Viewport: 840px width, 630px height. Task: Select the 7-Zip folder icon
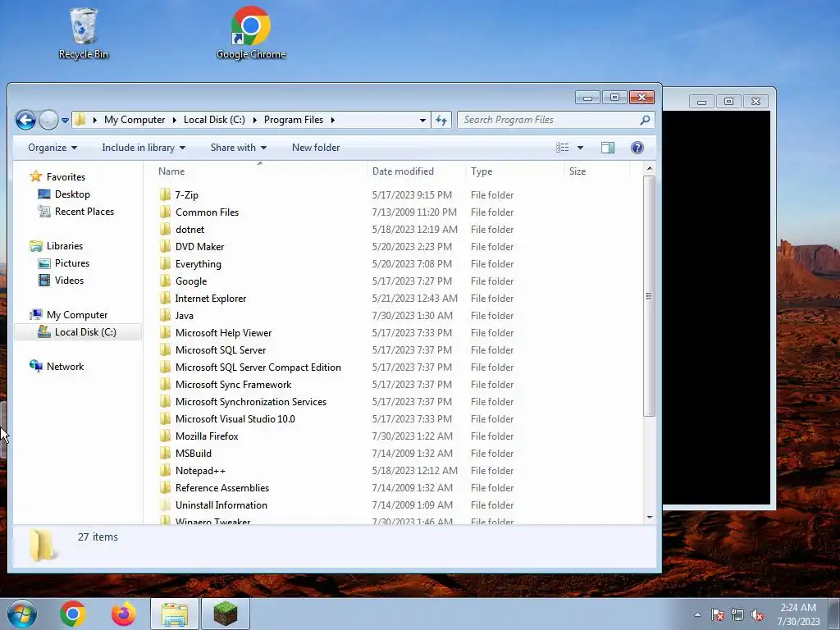pos(165,194)
